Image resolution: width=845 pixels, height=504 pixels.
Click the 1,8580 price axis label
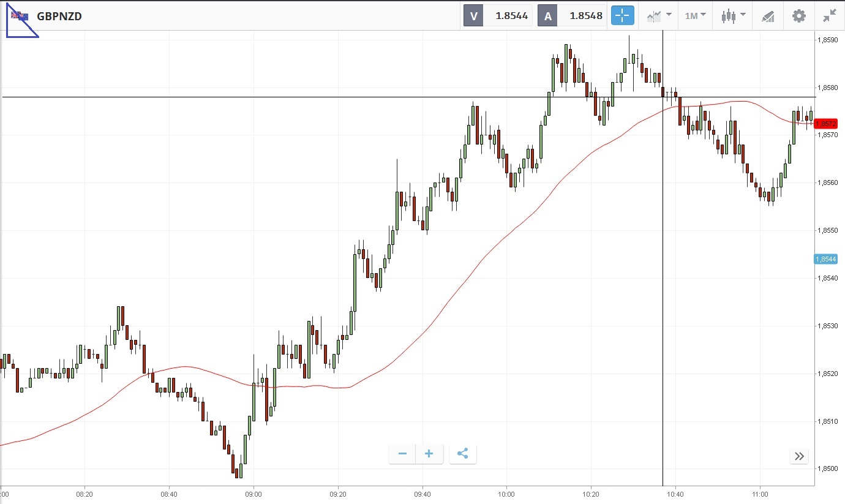click(827, 88)
